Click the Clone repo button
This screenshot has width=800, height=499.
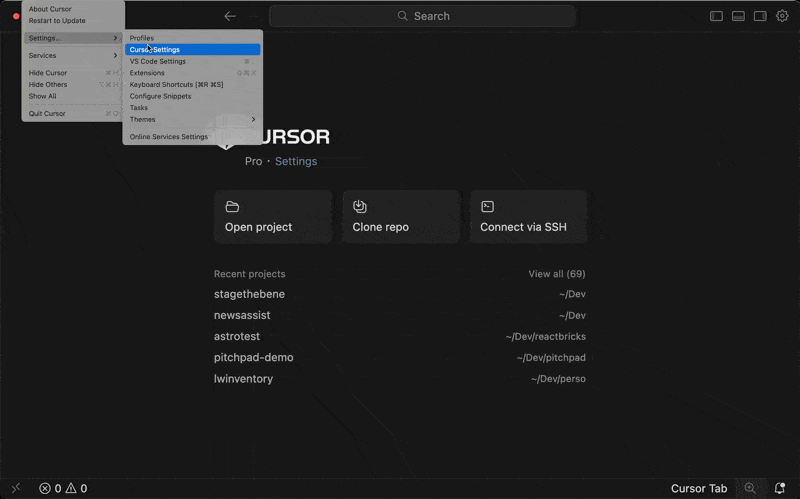[x=401, y=217]
